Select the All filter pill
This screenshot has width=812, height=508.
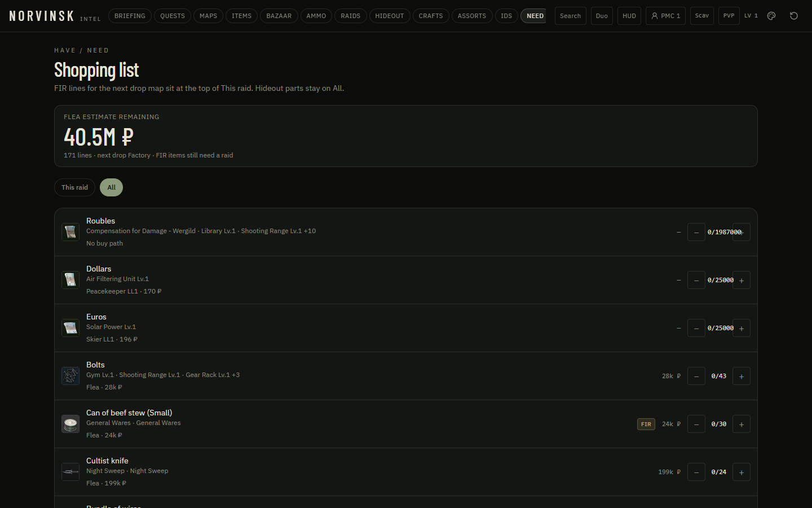coord(111,187)
